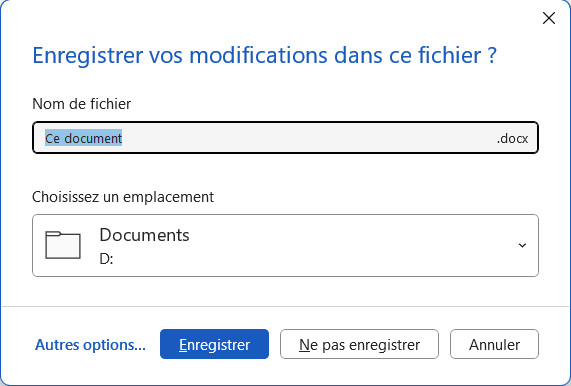The height and width of the screenshot is (386, 571).
Task: Click the 'Documents' folder name text
Action: [144, 235]
